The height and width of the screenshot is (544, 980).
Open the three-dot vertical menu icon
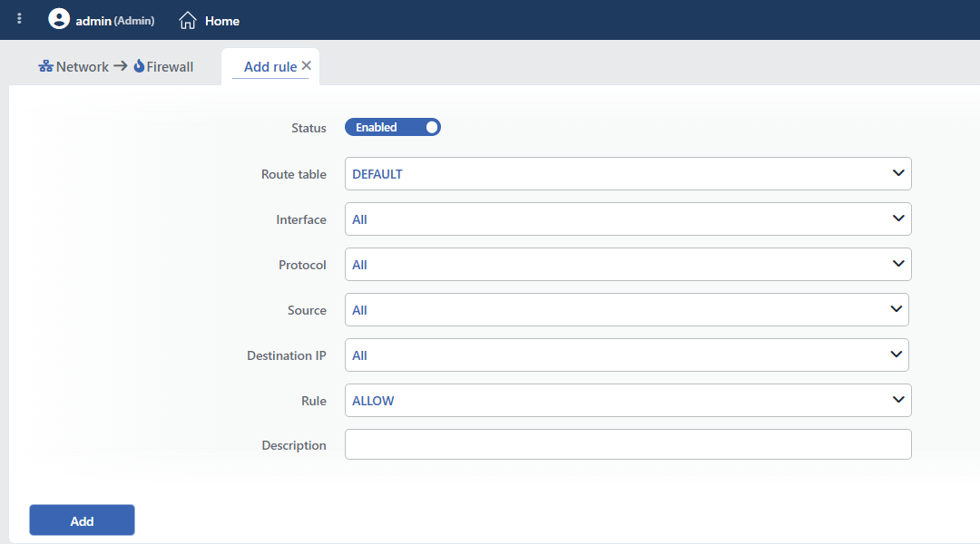(19, 19)
